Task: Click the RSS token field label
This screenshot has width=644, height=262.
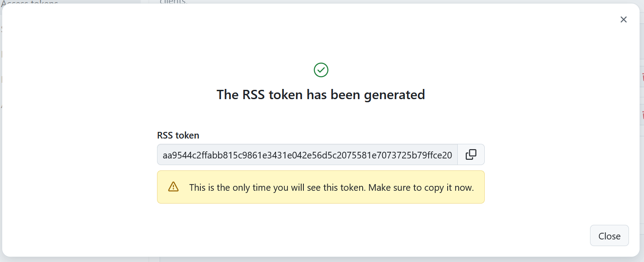Action: tap(178, 135)
